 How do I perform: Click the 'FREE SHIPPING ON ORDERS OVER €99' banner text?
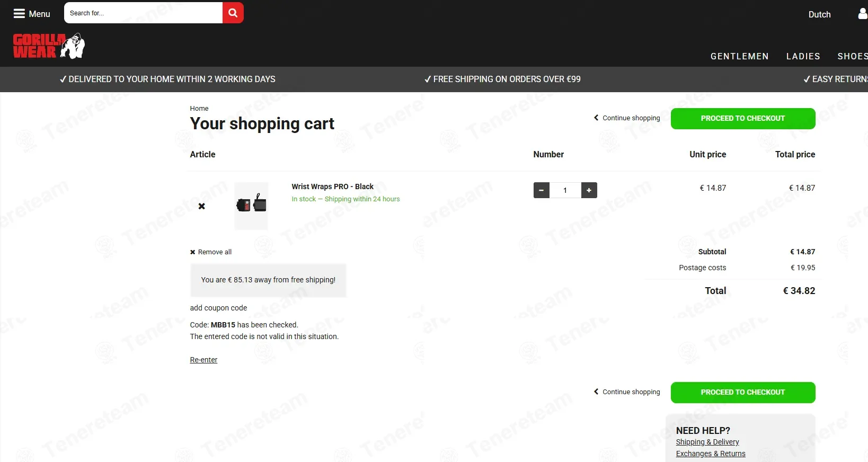(x=502, y=79)
